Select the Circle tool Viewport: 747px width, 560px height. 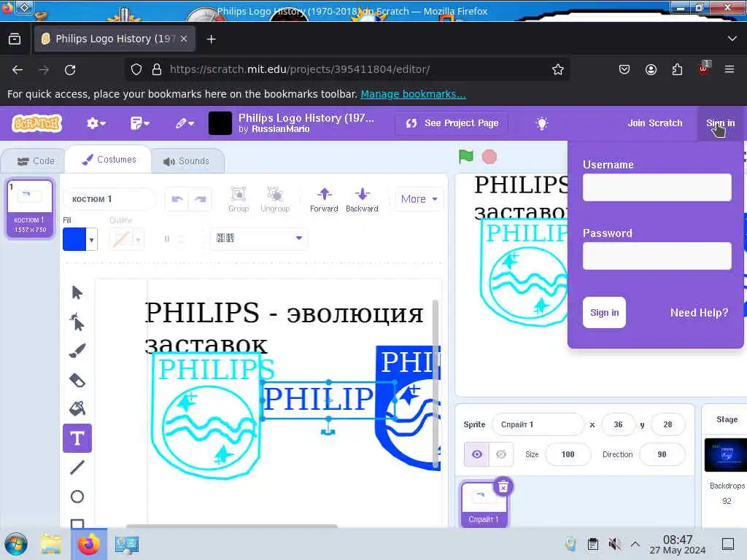[x=77, y=497]
